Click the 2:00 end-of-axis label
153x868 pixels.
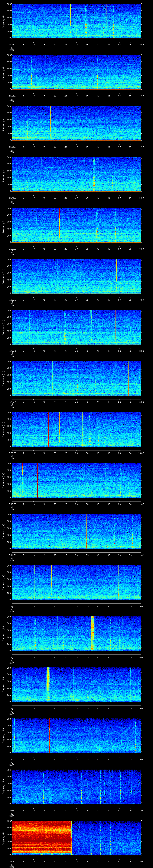pyautogui.click(x=141, y=44)
